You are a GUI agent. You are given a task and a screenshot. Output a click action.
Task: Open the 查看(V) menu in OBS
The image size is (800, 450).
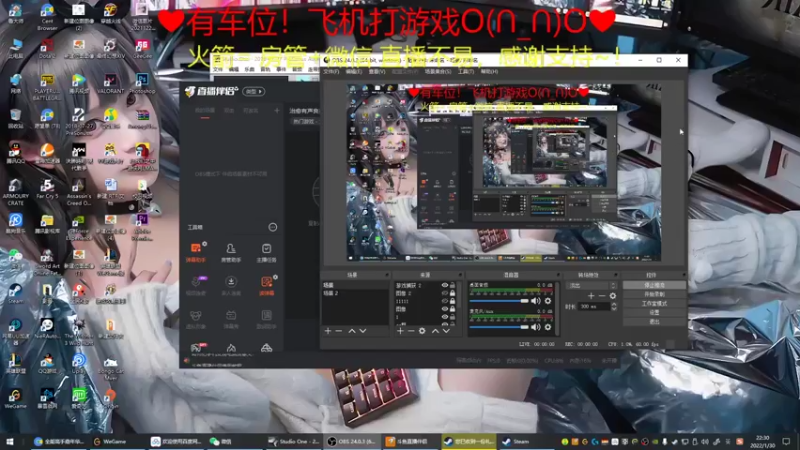tap(377, 71)
